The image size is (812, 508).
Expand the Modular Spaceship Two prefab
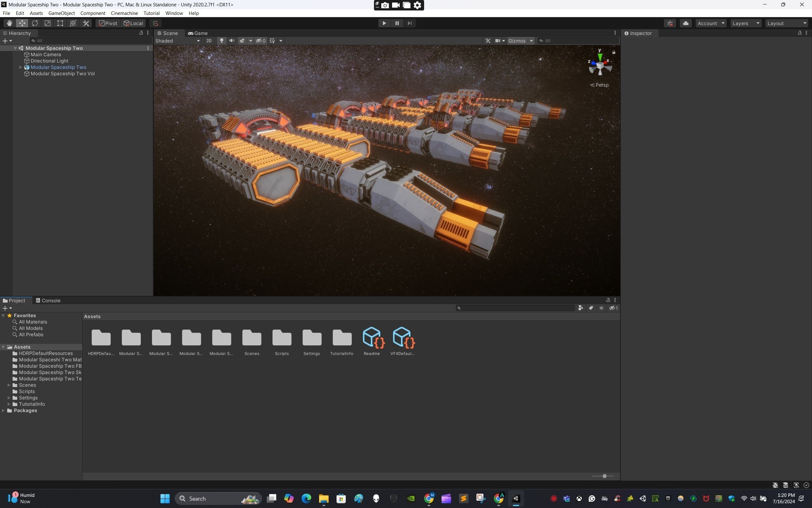click(x=21, y=67)
